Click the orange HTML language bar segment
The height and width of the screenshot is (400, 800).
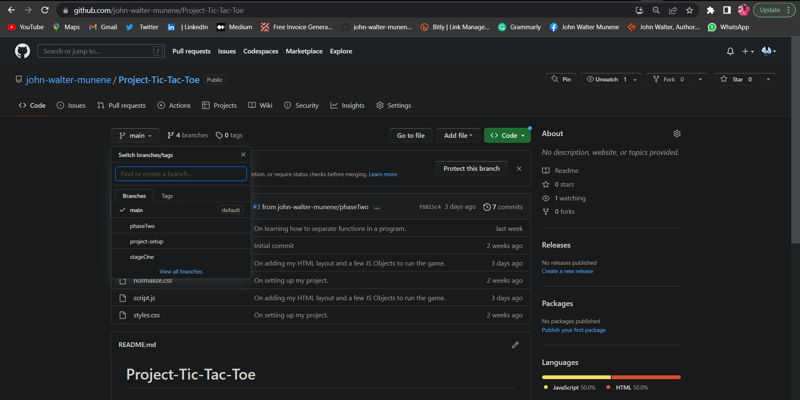pyautogui.click(x=646, y=377)
